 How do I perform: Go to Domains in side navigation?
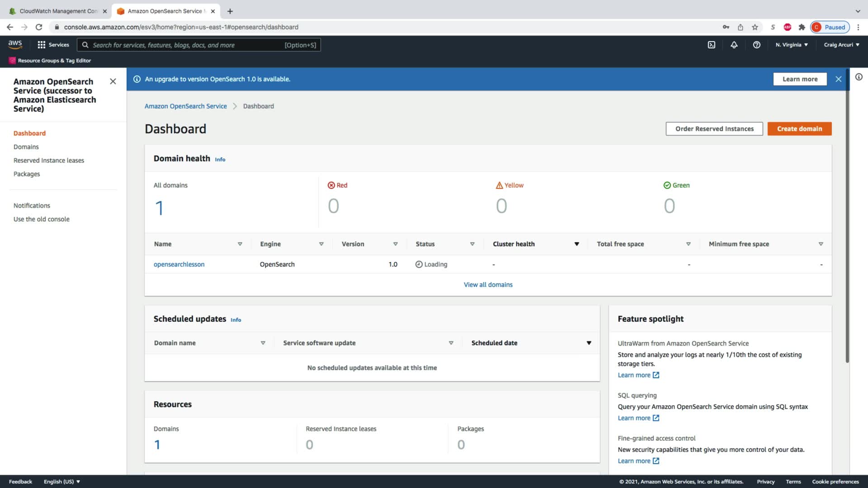(26, 147)
